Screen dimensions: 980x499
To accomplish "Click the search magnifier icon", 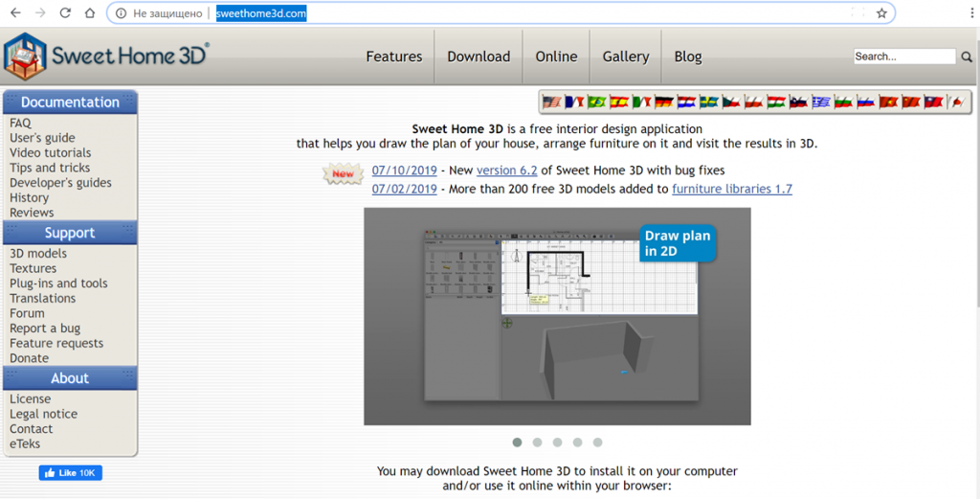I will [967, 57].
